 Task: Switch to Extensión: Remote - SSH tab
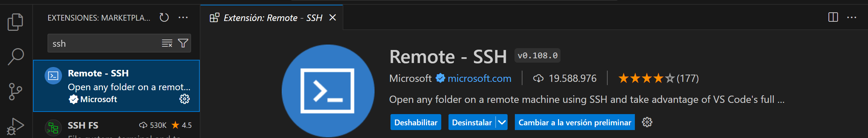click(x=266, y=18)
